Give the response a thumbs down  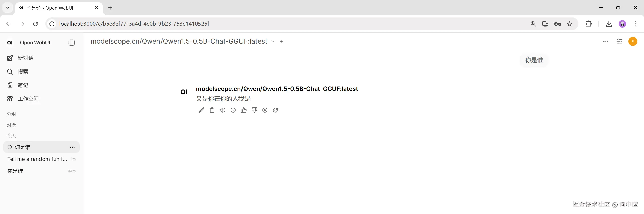pyautogui.click(x=254, y=110)
